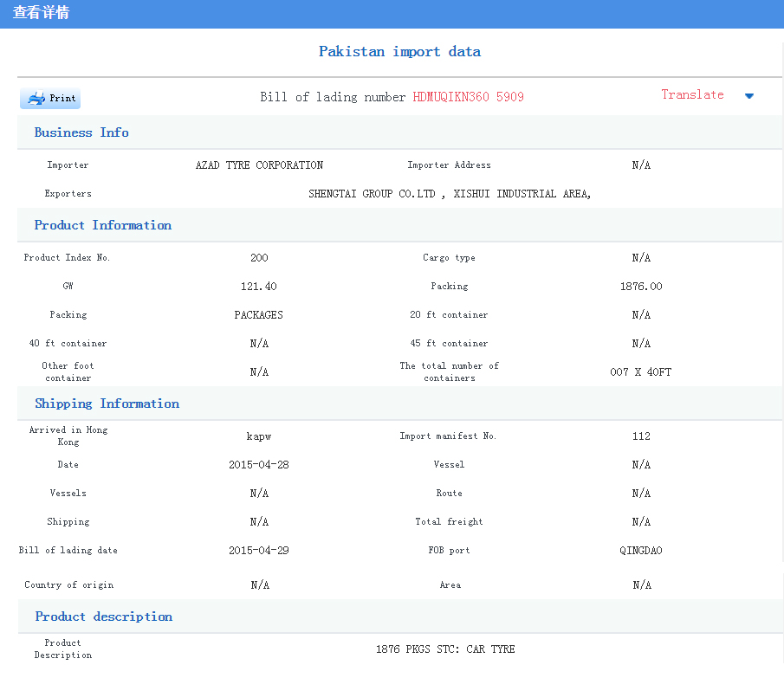Click the 20 ft container label
Viewport: 784px width, 678px height.
(x=449, y=315)
